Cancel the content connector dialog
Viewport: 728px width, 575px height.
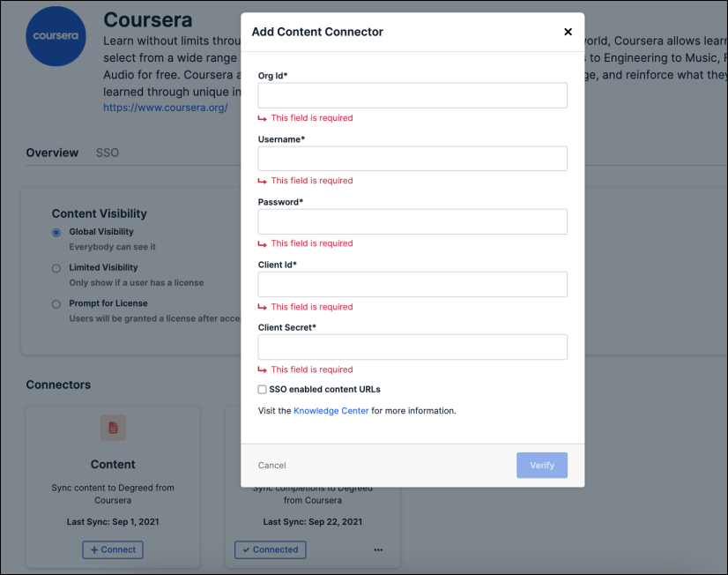coord(272,466)
